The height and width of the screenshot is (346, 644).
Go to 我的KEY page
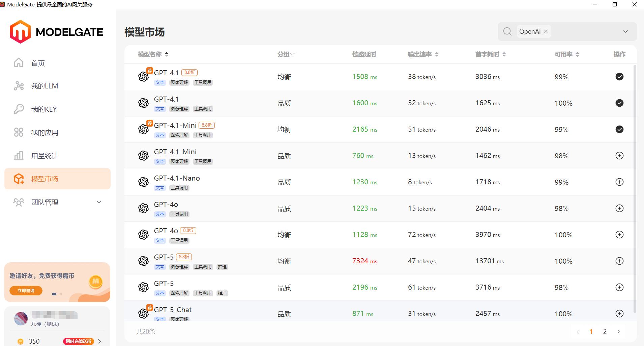(x=44, y=109)
